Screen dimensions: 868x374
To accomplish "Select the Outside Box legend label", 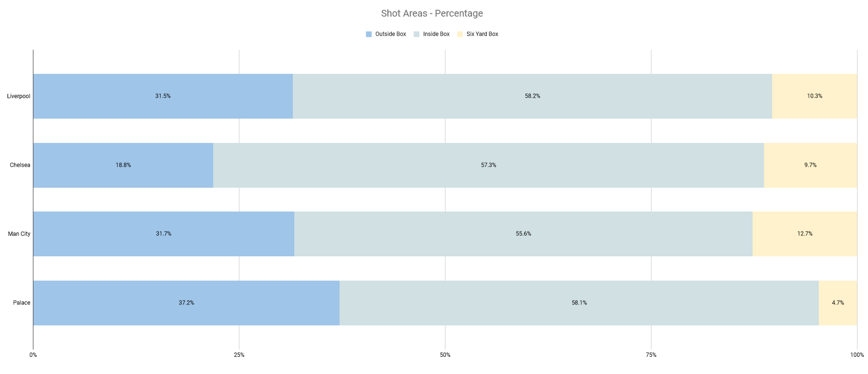I will (x=391, y=34).
